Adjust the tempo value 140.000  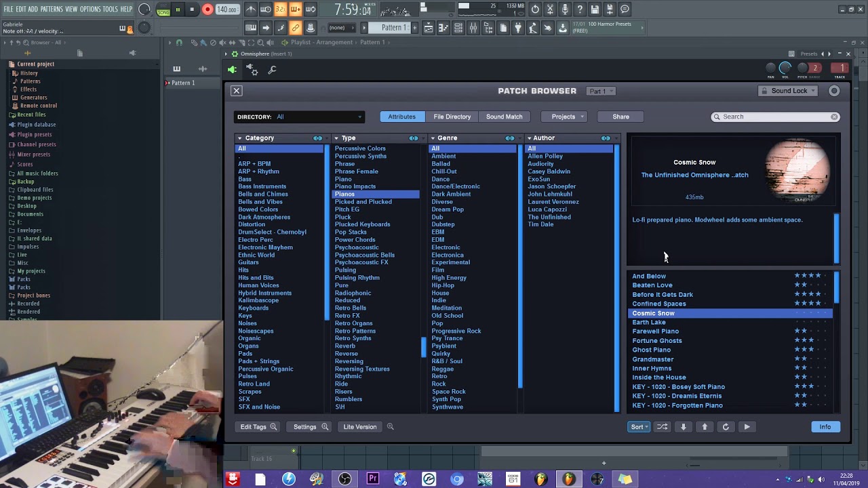pos(227,10)
